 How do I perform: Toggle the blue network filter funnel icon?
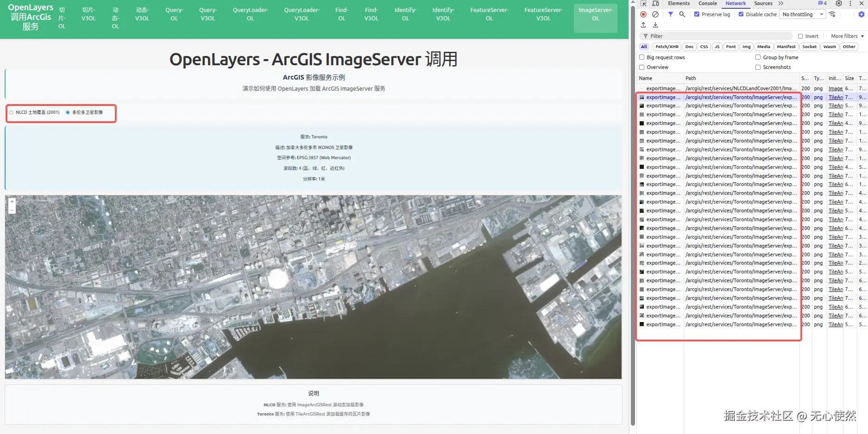tap(670, 14)
